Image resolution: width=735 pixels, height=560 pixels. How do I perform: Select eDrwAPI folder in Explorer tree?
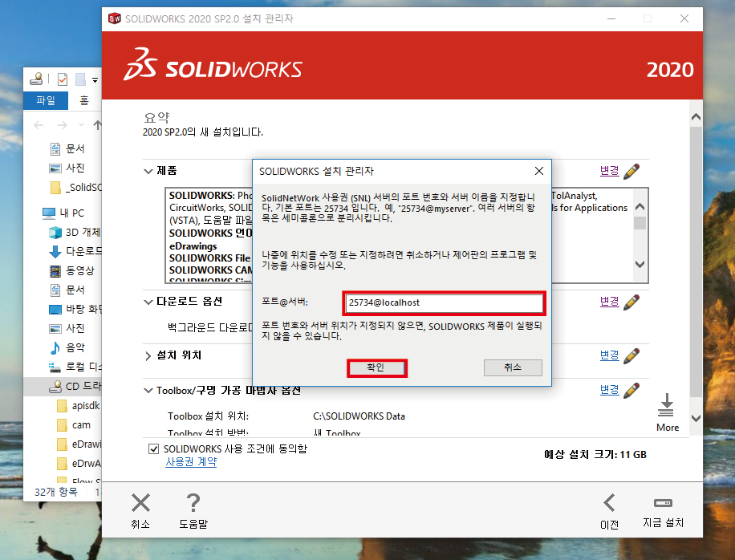pyautogui.click(x=79, y=464)
